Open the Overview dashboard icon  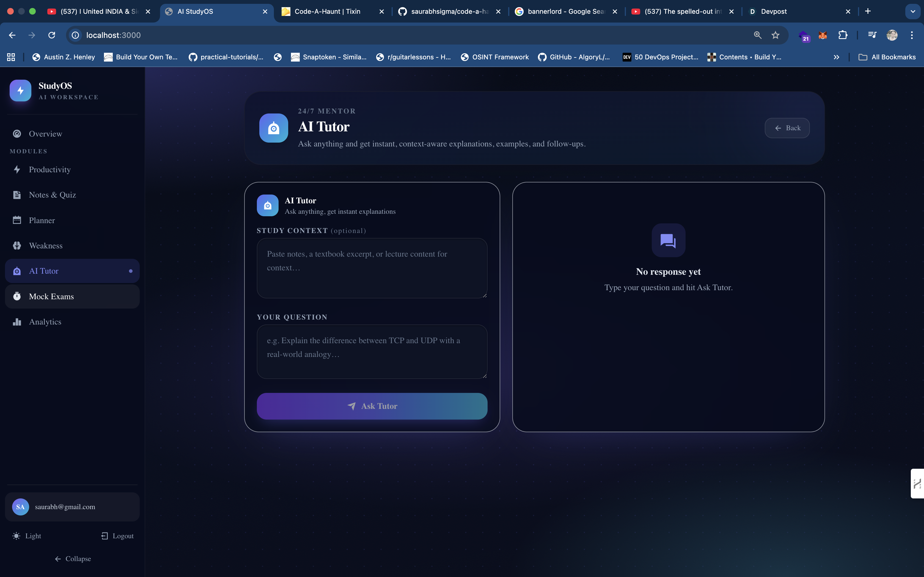(17, 134)
